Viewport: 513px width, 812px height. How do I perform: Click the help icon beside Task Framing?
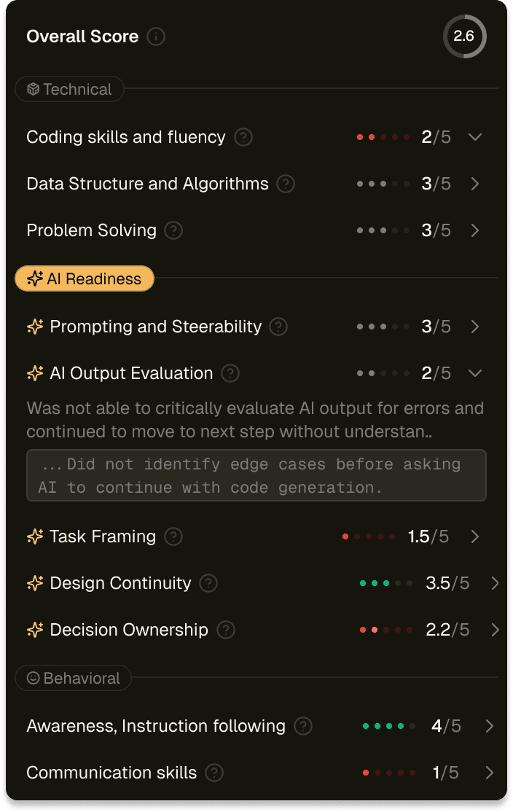pyautogui.click(x=173, y=536)
